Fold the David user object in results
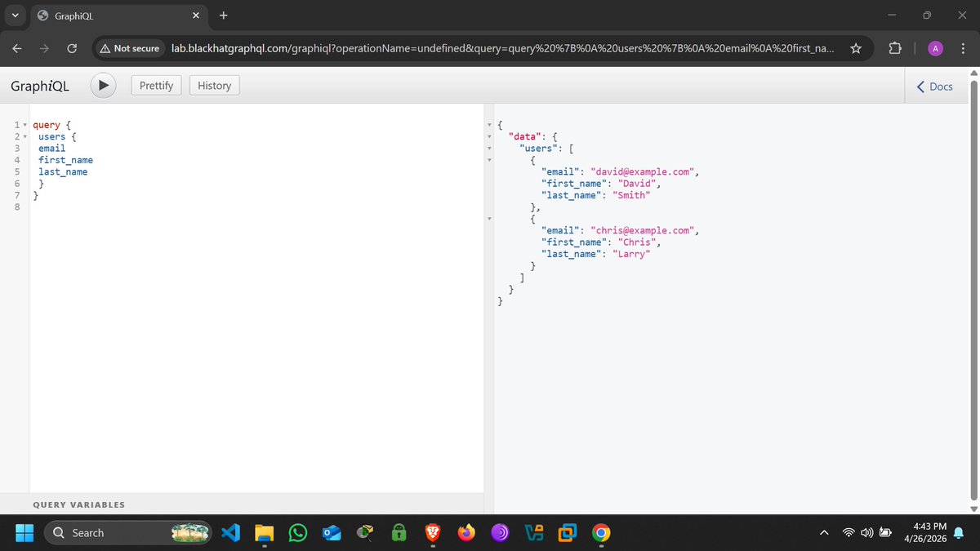This screenshot has height=551, width=980. (489, 160)
